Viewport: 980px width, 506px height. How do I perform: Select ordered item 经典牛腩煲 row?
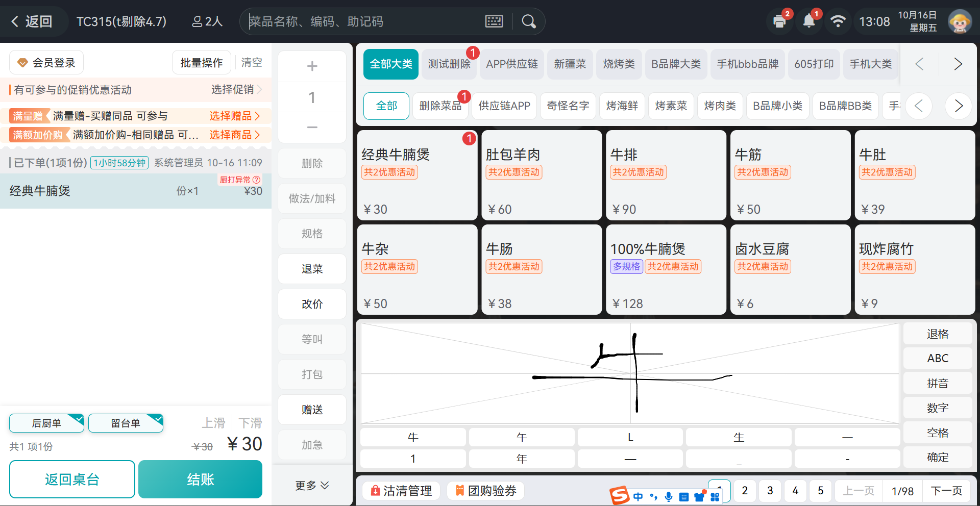pyautogui.click(x=136, y=191)
